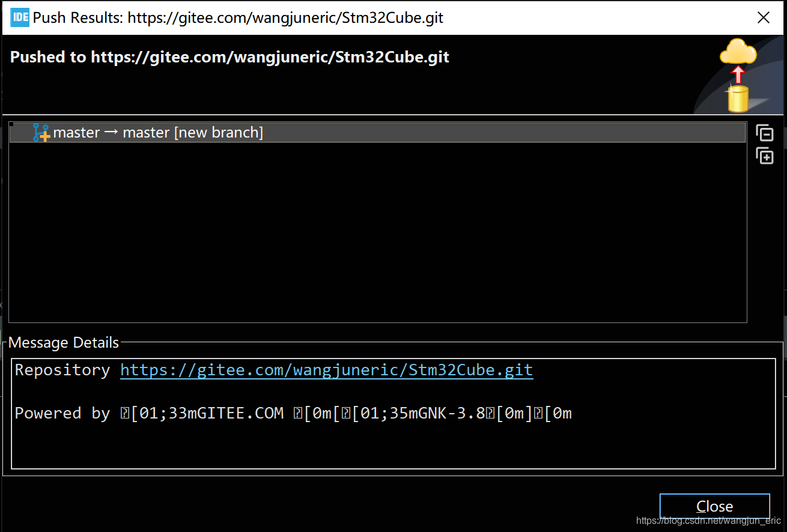Open the gitee.com Stm32Cube.git repository link
Image resolution: width=787 pixels, height=532 pixels.
[x=326, y=370]
